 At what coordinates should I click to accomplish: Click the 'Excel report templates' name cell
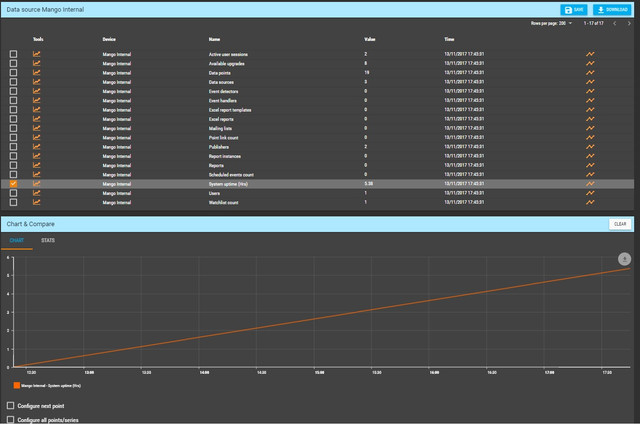pos(230,110)
